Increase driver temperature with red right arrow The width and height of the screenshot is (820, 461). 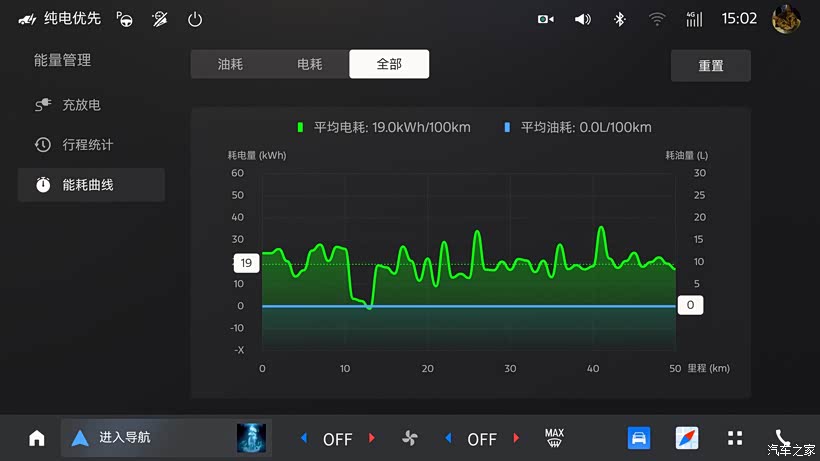point(372,437)
